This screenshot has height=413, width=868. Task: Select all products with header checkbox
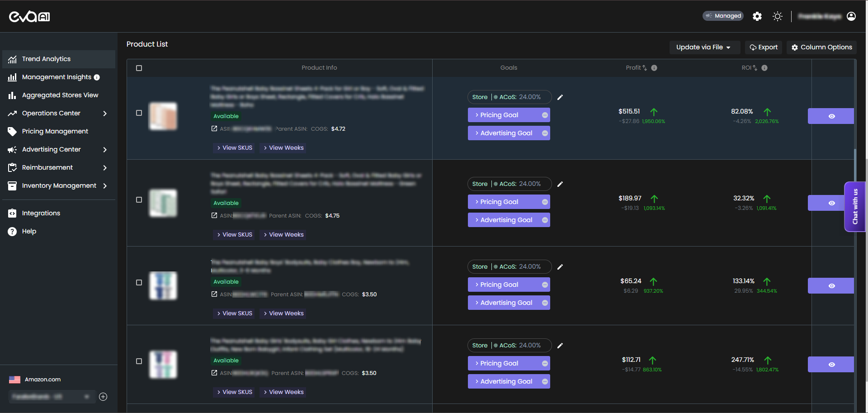click(x=139, y=68)
